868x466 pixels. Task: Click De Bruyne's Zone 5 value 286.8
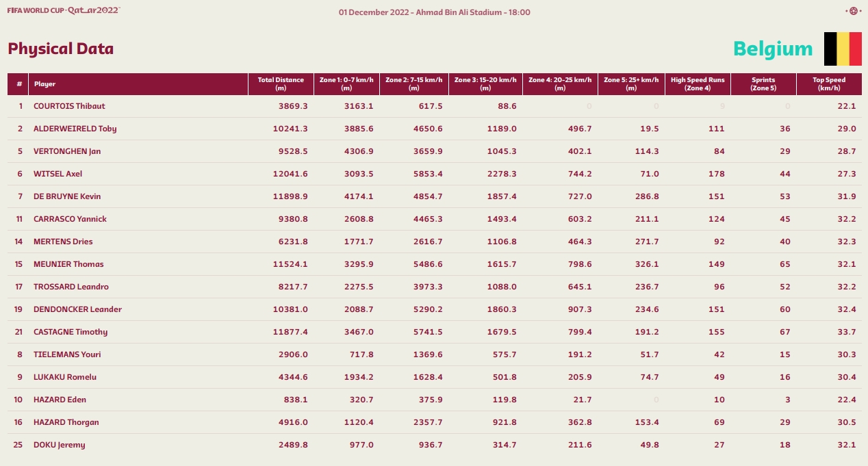647,196
